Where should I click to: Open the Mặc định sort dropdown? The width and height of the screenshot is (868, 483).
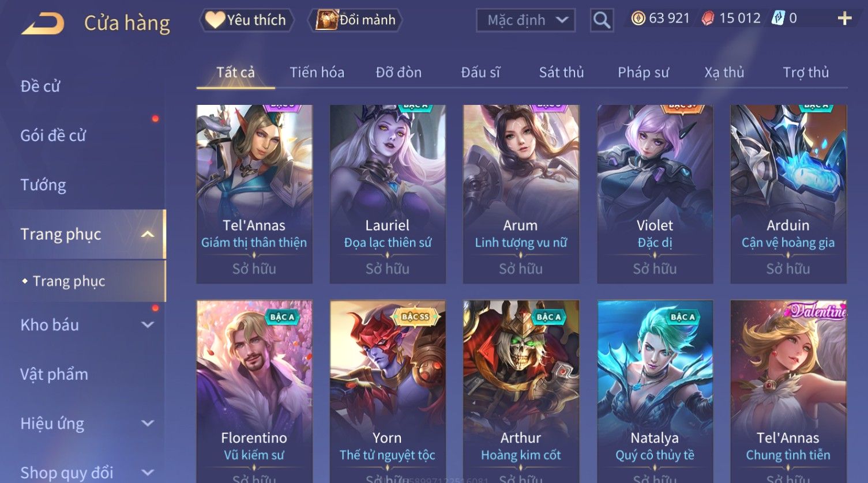(525, 21)
